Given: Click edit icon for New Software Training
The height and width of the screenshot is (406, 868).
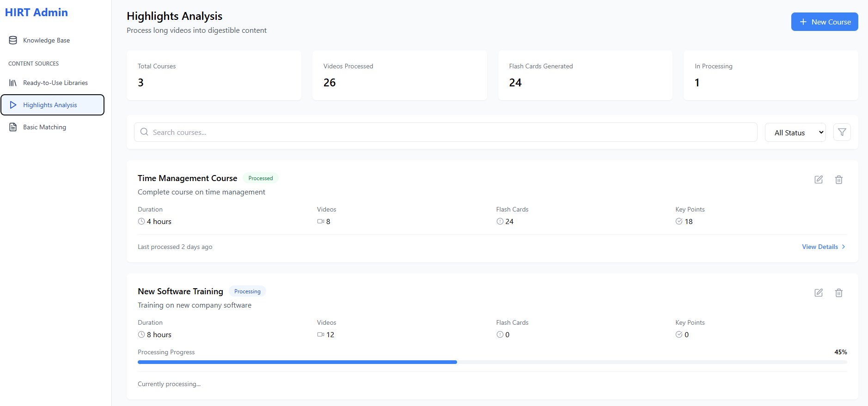Looking at the screenshot, I should coord(818,293).
